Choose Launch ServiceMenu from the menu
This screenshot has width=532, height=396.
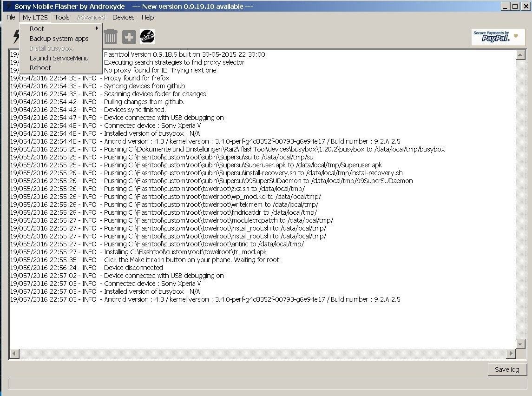tap(61, 58)
